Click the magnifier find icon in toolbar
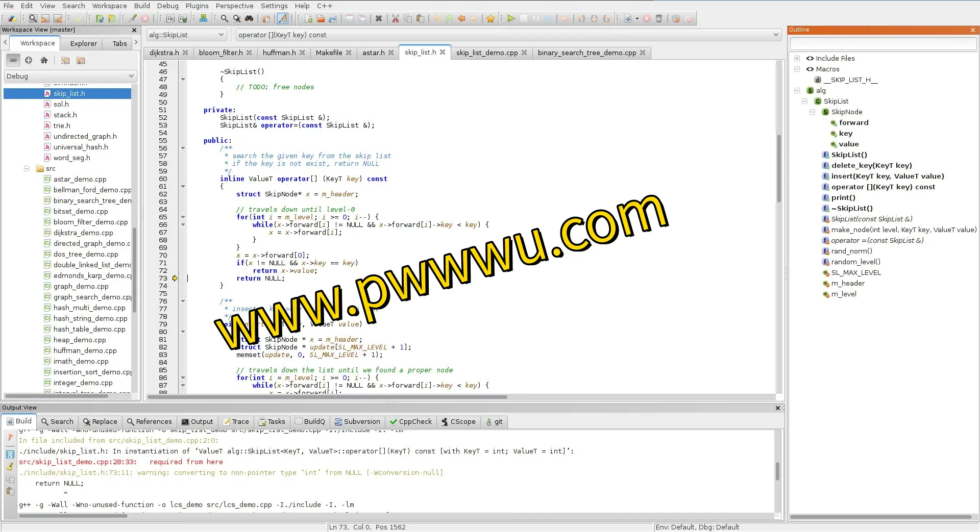The image size is (980, 532). pos(224,19)
